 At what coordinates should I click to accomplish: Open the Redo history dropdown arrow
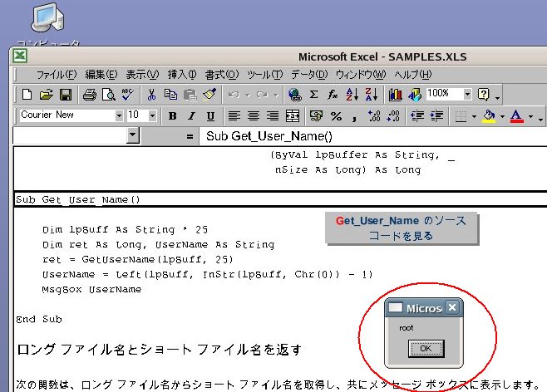coord(276,95)
